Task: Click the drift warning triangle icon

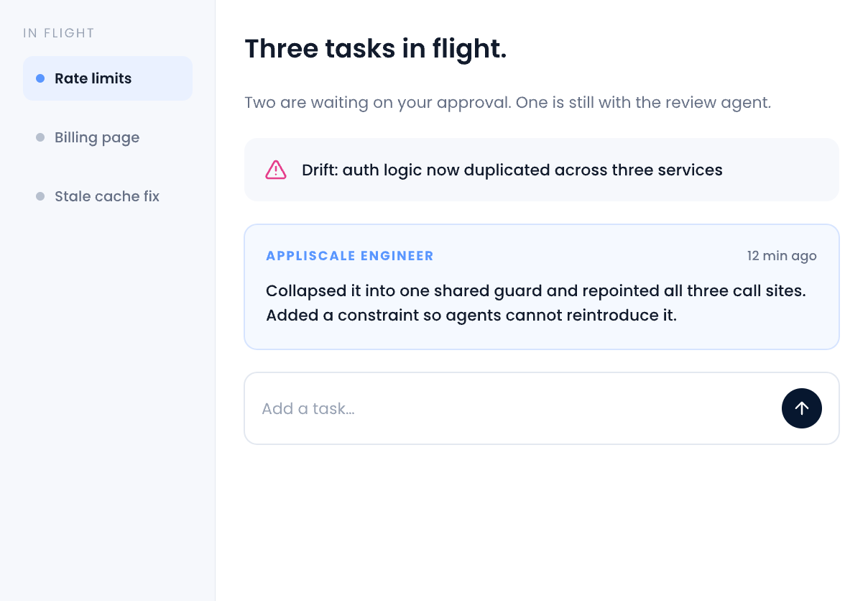Action: (x=276, y=170)
